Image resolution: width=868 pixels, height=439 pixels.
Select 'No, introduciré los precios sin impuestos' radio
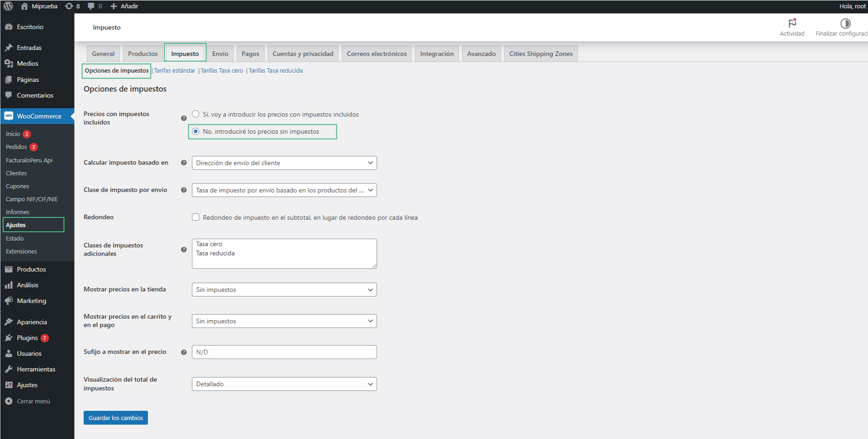tap(196, 131)
